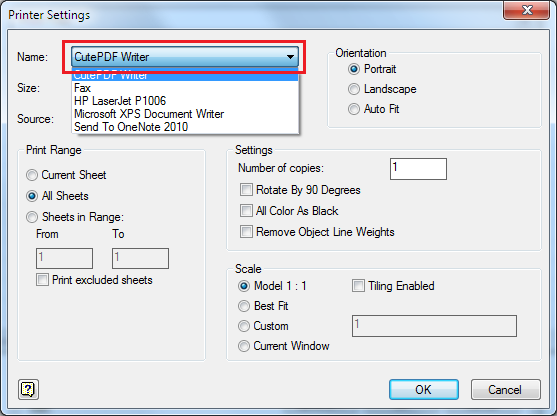Enable Remove Object Line Weights
This screenshot has height=416, width=557.
[246, 232]
